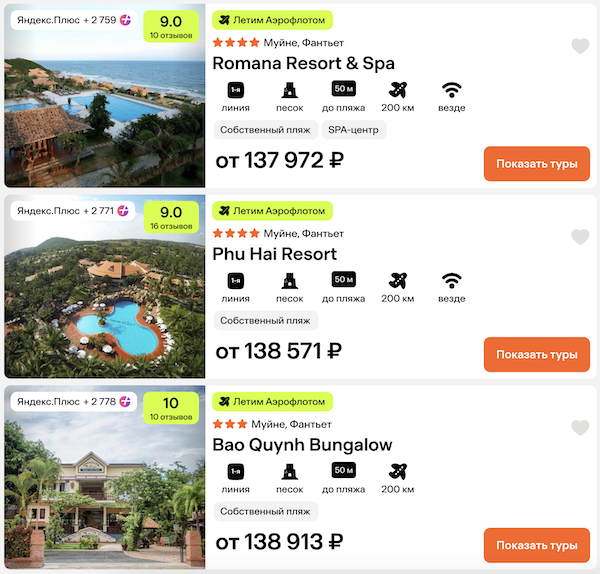This screenshot has height=574, width=600.
Task: Open the Bao Quynh Bungalow photo
Action: (104, 490)
